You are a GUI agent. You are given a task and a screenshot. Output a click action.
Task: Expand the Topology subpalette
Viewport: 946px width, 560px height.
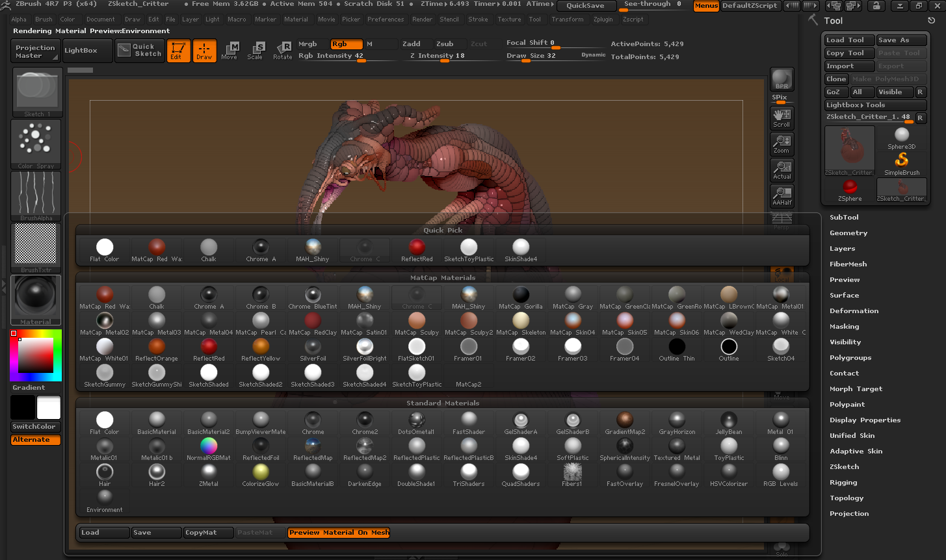pyautogui.click(x=847, y=498)
